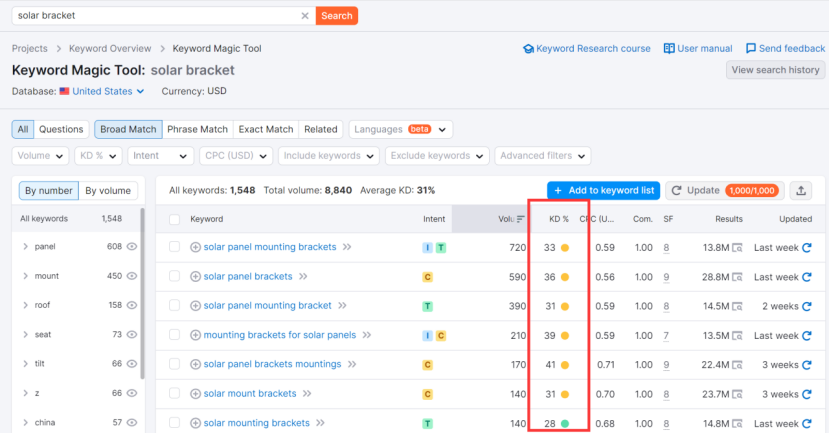Open the 'Keyword Overview' breadcrumb link
The height and width of the screenshot is (434, 830).
(110, 48)
